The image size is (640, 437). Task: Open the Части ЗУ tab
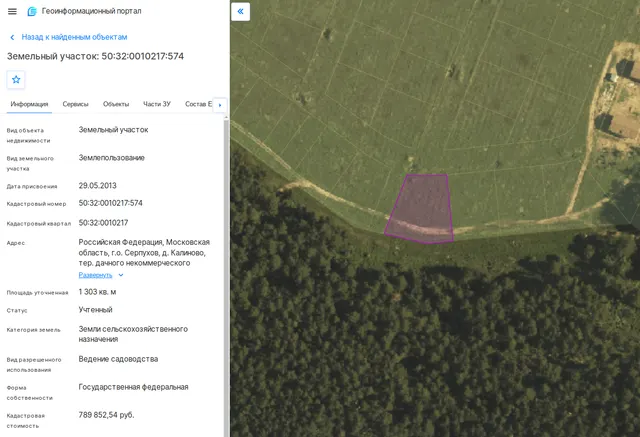pos(157,104)
